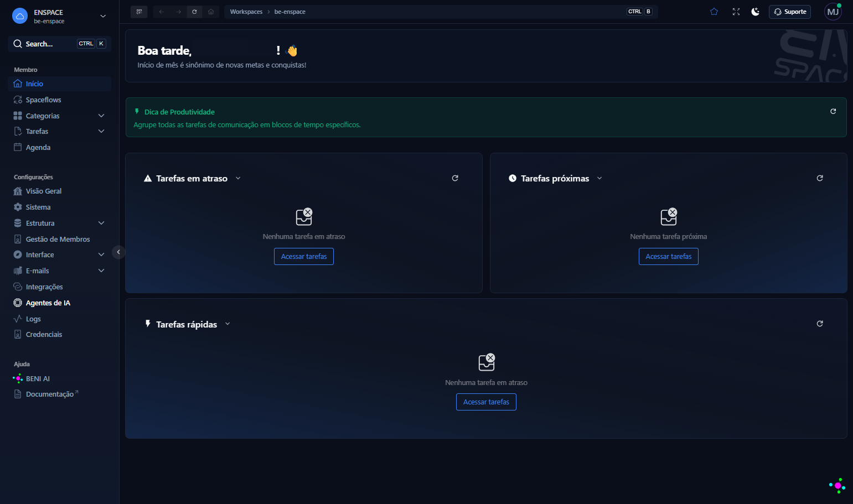This screenshot has height=504, width=853.
Task: Open Agenda in sidebar
Action: pos(60,147)
